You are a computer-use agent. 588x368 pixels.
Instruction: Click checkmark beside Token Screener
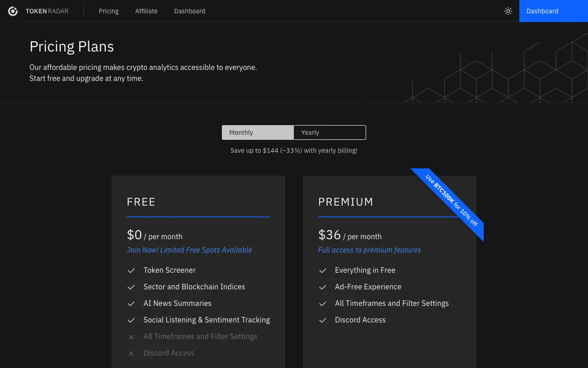(131, 270)
